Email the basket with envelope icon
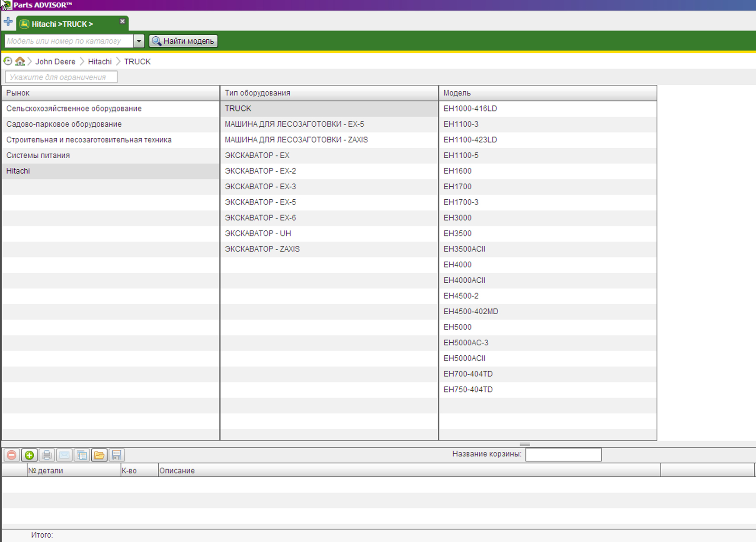Screen dimensions: 756x542 click(64, 455)
